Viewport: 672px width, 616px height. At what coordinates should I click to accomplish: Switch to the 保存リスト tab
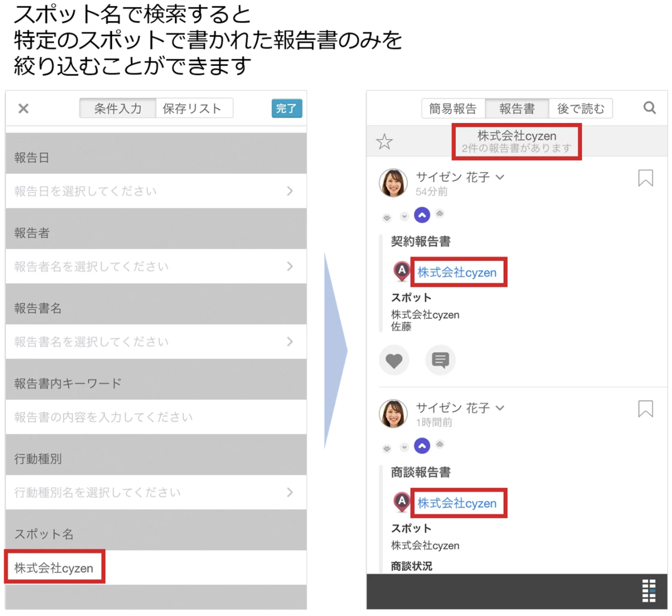click(x=194, y=108)
